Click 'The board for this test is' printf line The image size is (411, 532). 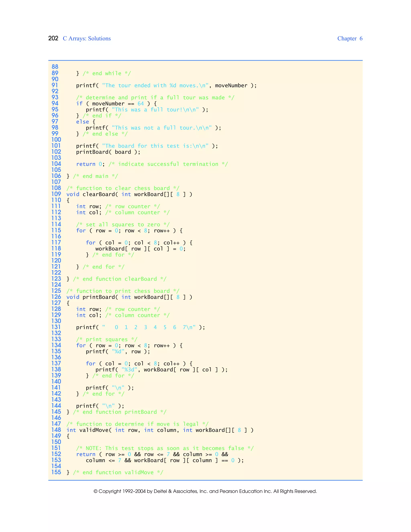(147, 146)
